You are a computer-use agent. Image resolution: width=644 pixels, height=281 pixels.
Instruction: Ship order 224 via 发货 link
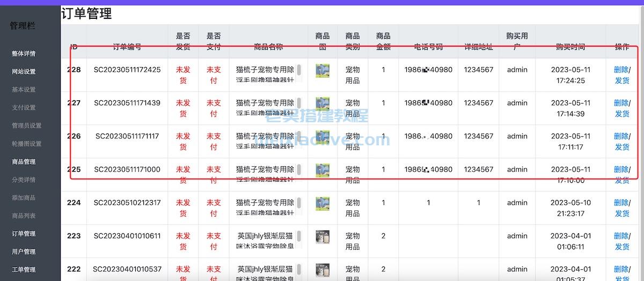pos(622,214)
